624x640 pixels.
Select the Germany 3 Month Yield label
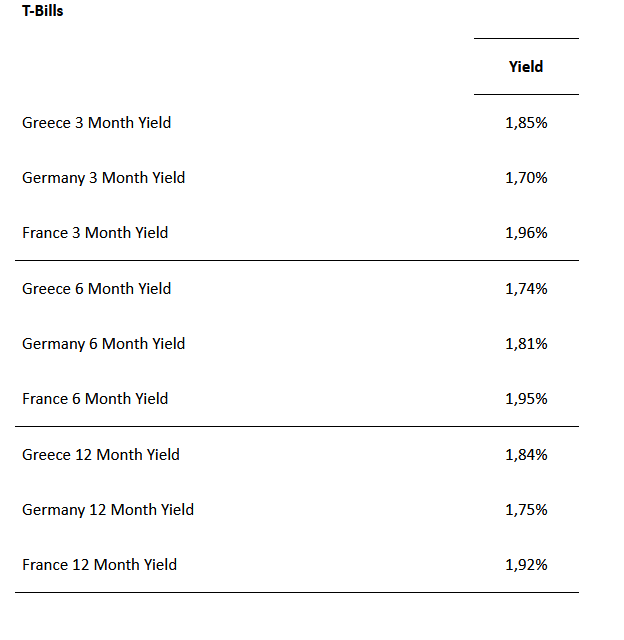pyautogui.click(x=103, y=178)
